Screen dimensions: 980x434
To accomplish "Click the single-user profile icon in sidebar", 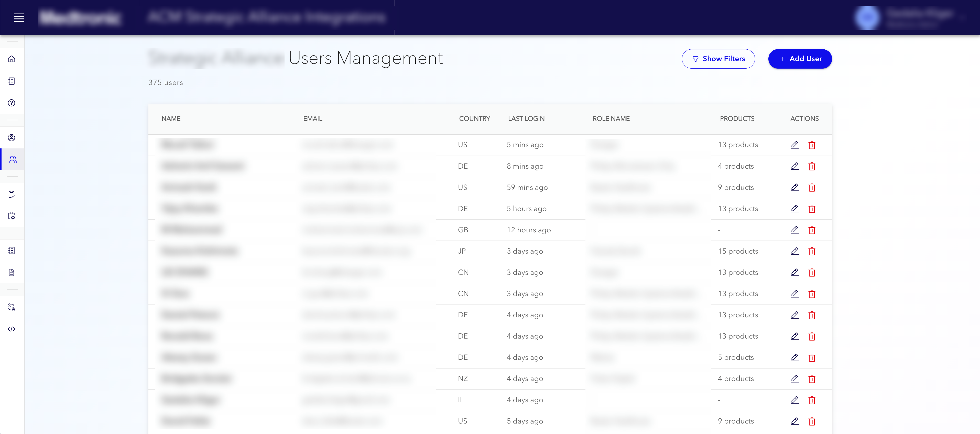I will tap(12, 138).
